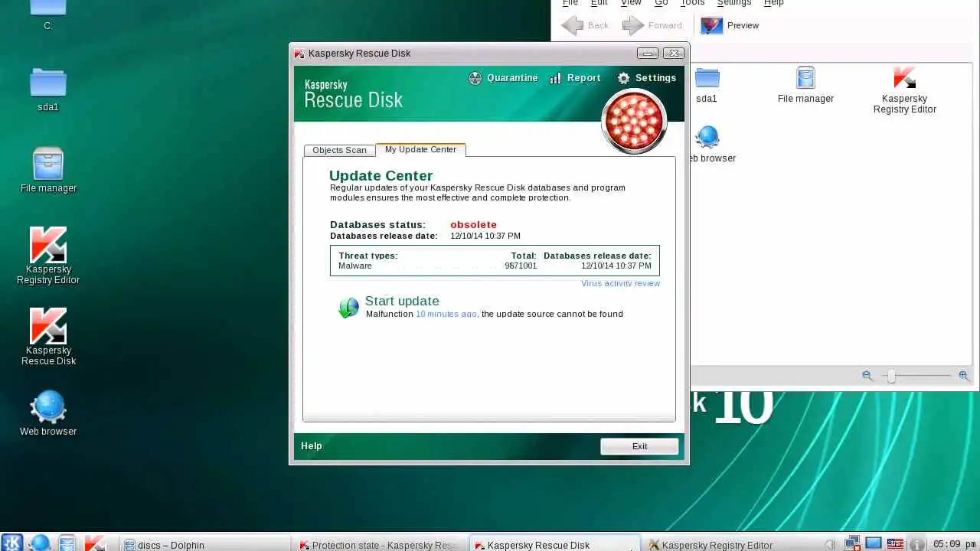The width and height of the screenshot is (980, 551).
Task: Click the red protection status indicator
Action: [x=634, y=122]
